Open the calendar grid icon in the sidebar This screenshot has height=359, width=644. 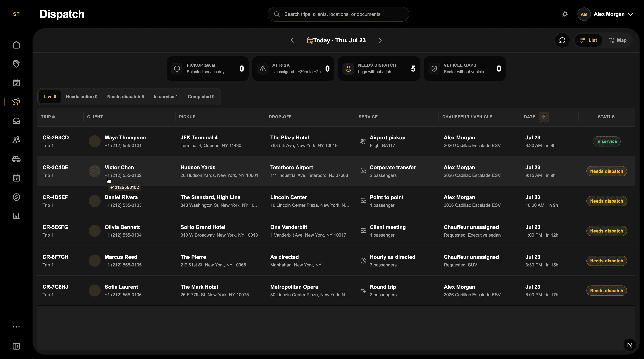pos(16,178)
